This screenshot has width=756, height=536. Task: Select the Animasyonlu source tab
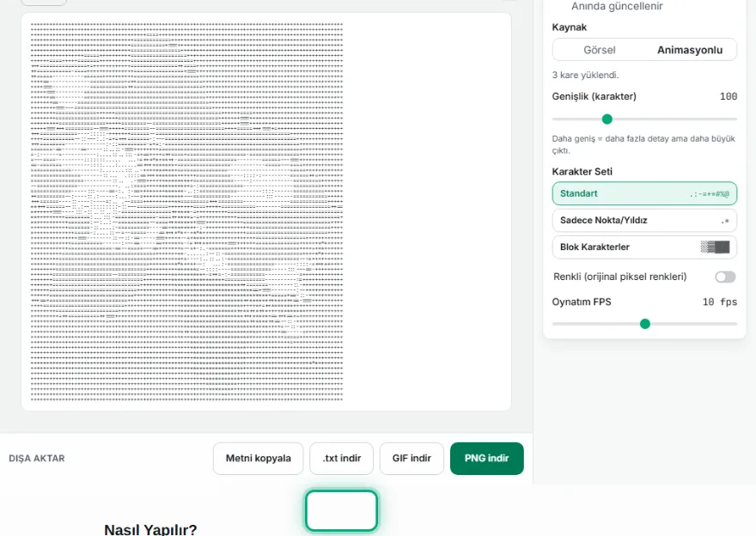pyautogui.click(x=690, y=50)
